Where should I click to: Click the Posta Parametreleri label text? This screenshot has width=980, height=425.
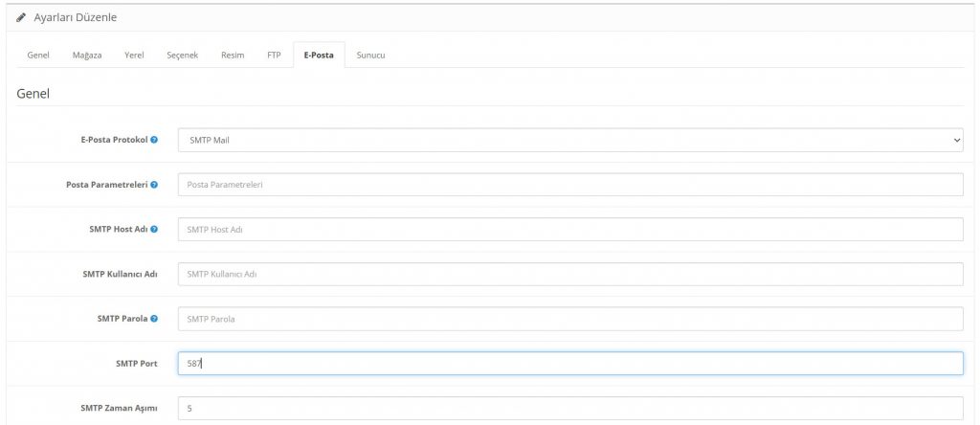pos(107,185)
